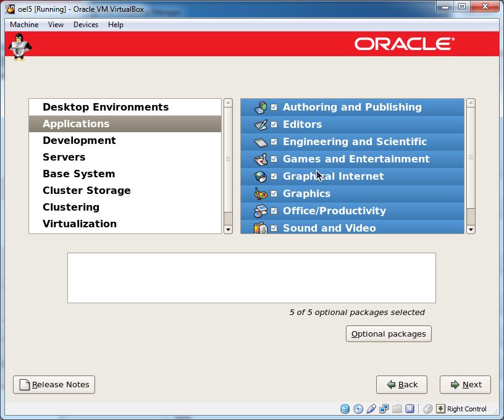Click the Editors group pencil icon
Viewport: 504px width, 420px height.
261,125
